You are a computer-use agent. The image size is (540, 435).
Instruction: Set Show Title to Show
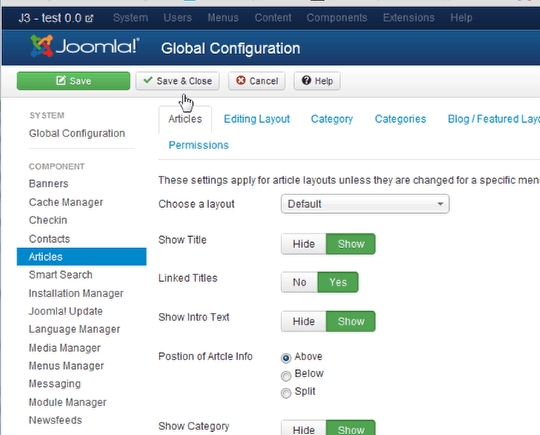point(351,244)
